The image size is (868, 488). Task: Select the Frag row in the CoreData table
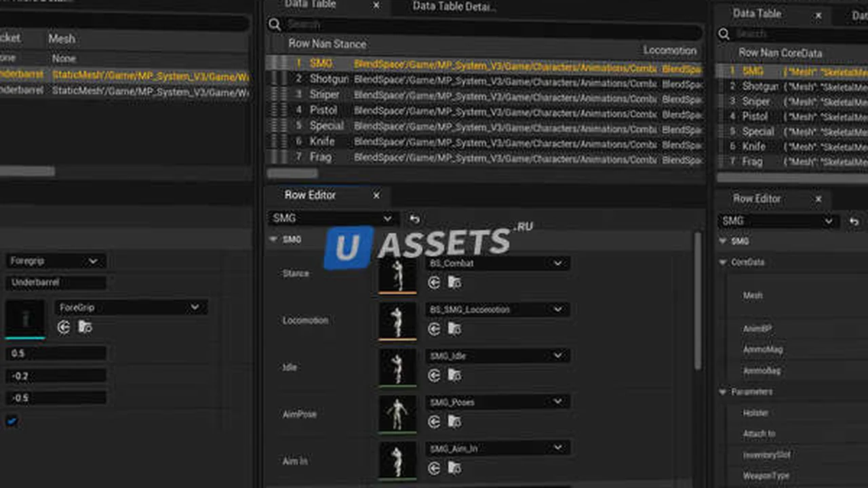[792, 162]
